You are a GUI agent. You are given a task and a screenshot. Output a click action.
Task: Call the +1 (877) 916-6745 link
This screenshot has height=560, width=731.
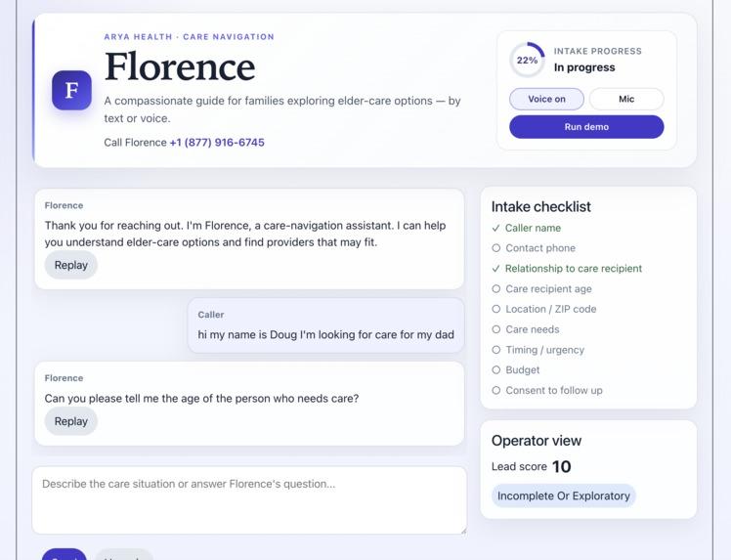[x=217, y=143]
